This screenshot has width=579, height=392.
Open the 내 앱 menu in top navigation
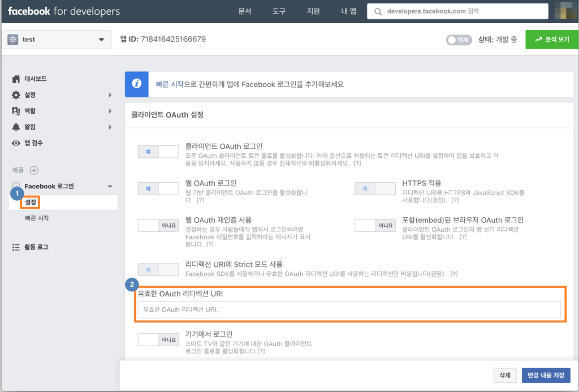tap(348, 11)
